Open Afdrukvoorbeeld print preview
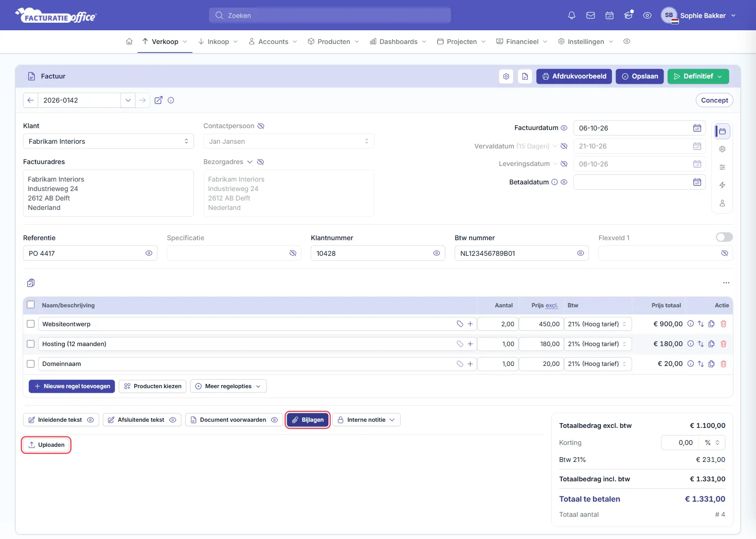Image resolution: width=756 pixels, height=539 pixels. coord(574,76)
